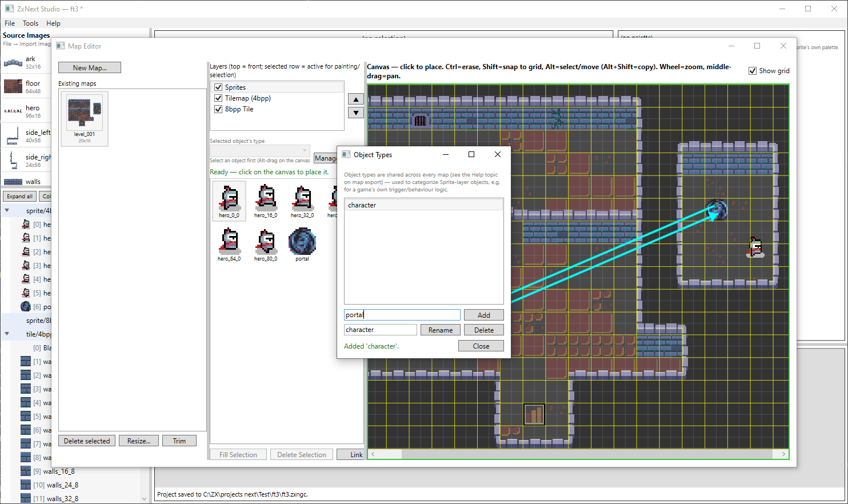This screenshot has width=848, height=504.
Task: Toggle the Tilemap (4bpp) layer checkbox
Action: [x=218, y=98]
